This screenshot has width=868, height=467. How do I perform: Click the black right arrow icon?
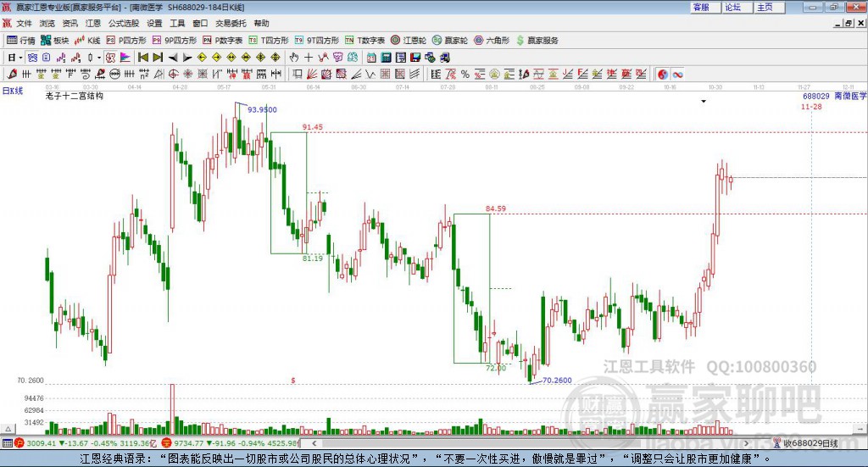click(187, 58)
